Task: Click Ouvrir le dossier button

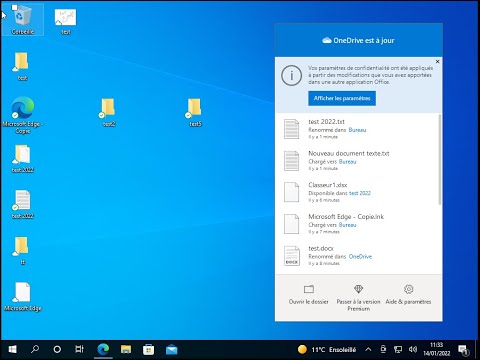Action: pos(309,295)
